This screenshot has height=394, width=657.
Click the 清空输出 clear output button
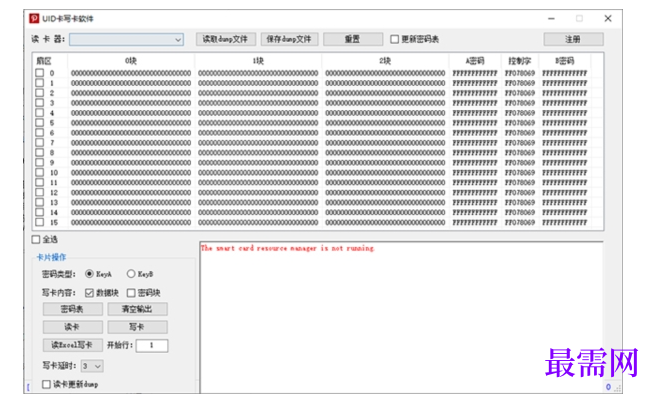(137, 309)
